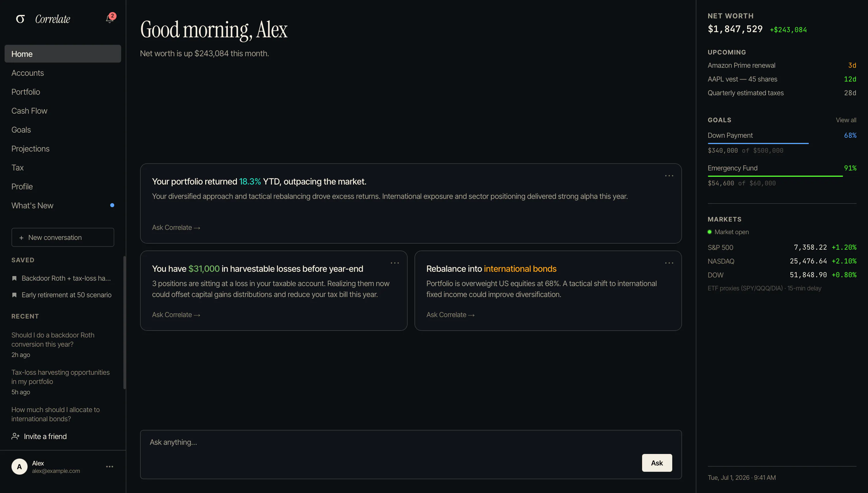The width and height of the screenshot is (868, 493).
Task: Click the Emergency Fund progress bar
Action: point(782,176)
